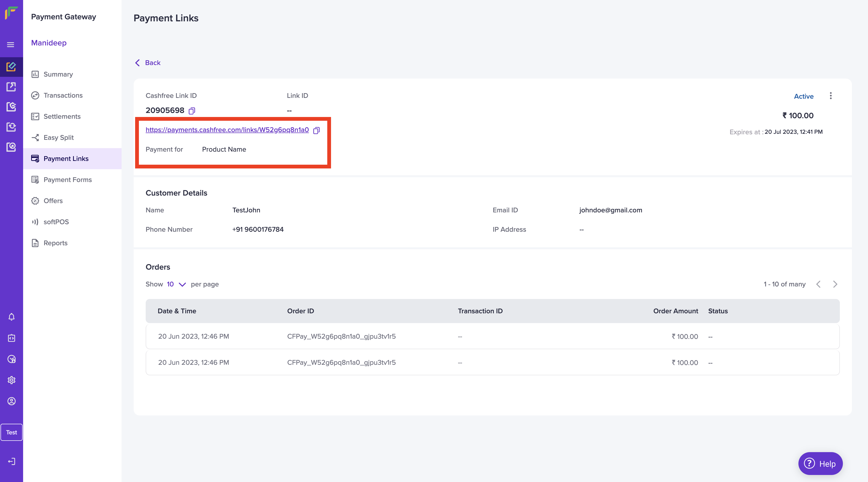Open Transactions in the sidebar
Screen dimensions: 868x482
pyautogui.click(x=63, y=95)
